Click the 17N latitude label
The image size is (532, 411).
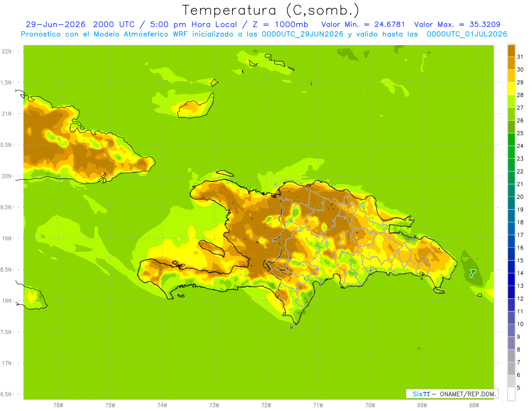tap(7, 363)
